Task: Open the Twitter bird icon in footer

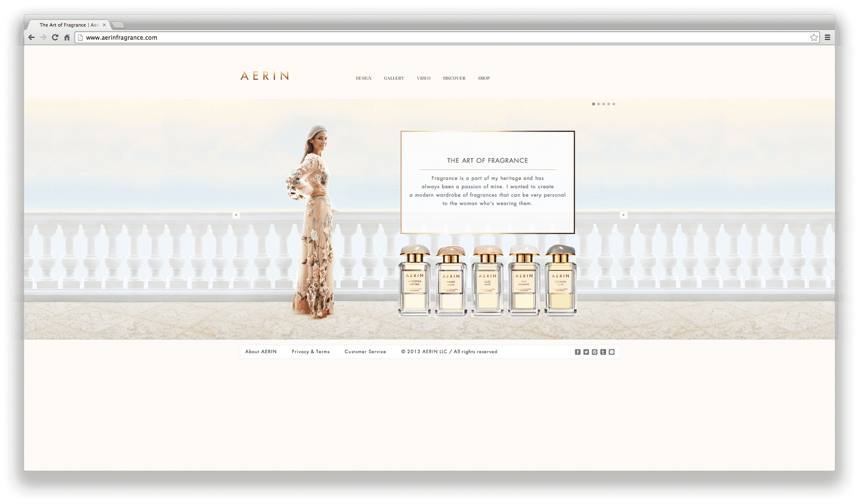Action: [x=586, y=352]
